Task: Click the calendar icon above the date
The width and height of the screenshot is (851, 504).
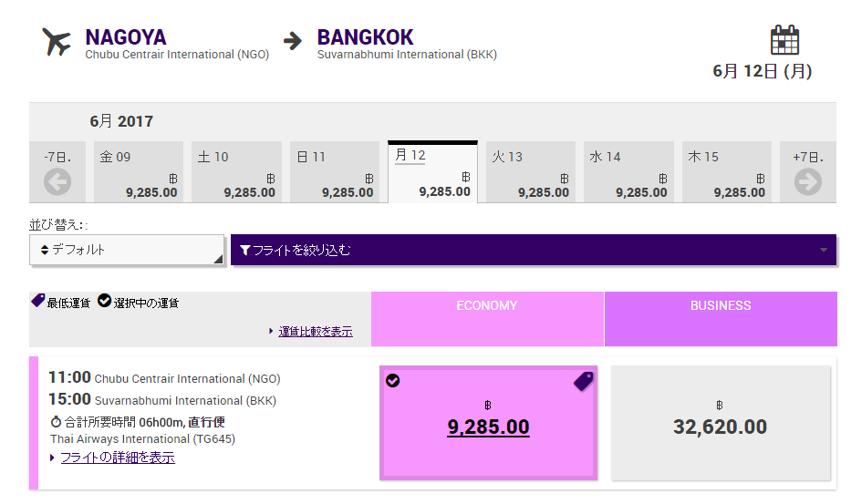Action: click(784, 40)
